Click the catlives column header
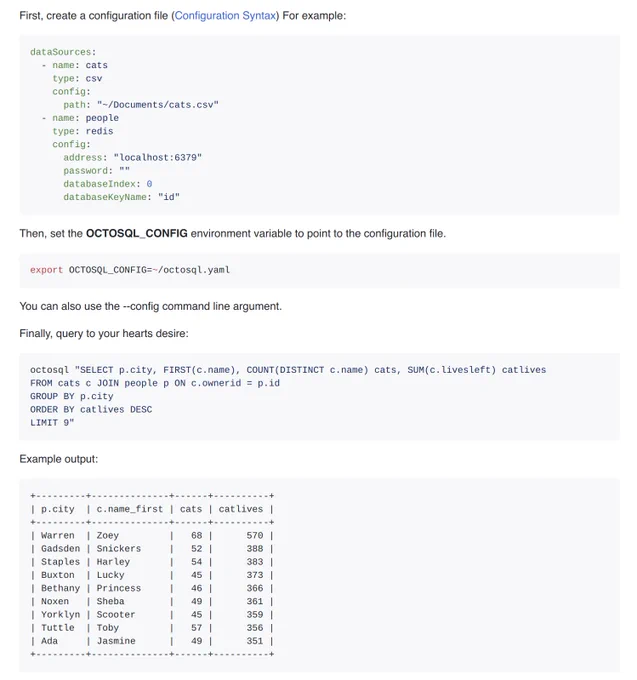This screenshot has height=680, width=637. pos(241,509)
